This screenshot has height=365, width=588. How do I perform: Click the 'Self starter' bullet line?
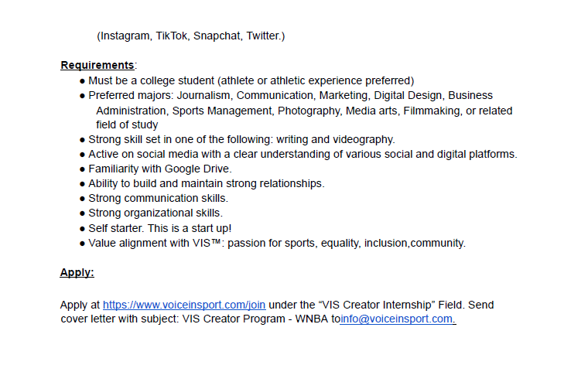click(x=159, y=228)
